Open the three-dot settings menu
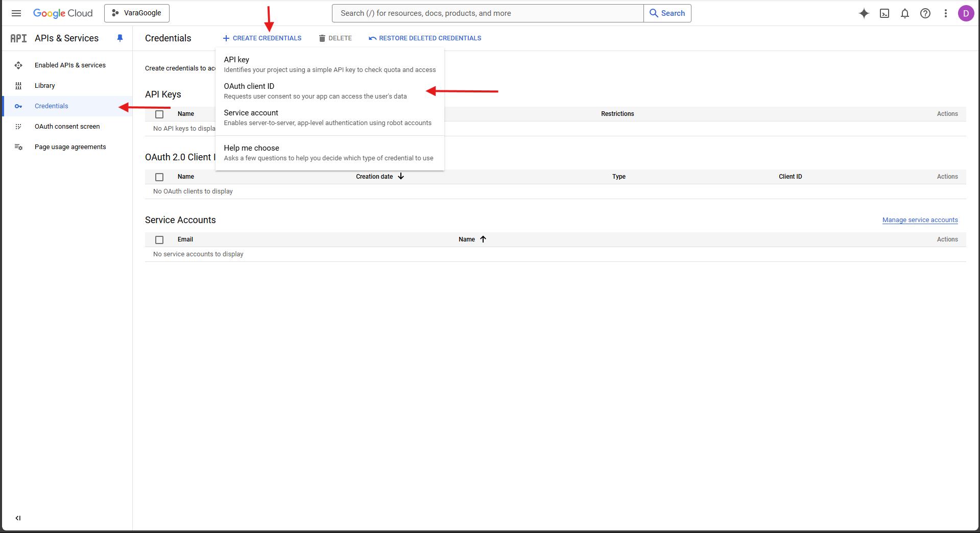 [946, 13]
